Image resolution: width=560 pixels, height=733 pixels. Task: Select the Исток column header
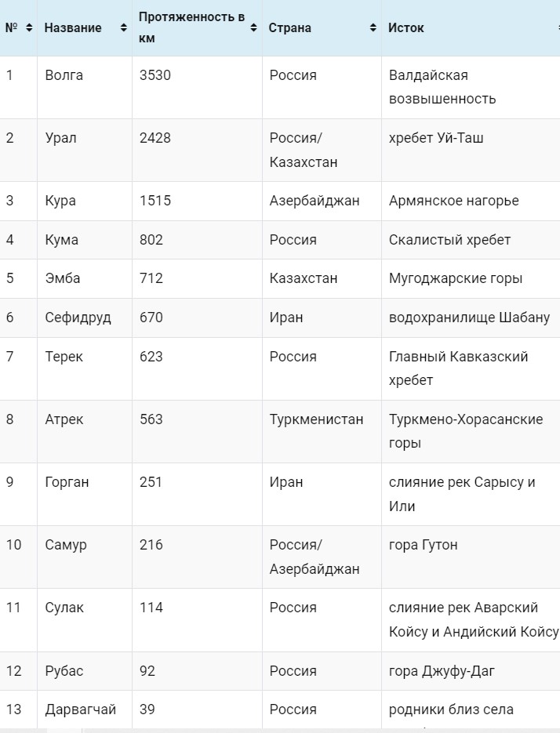pyautogui.click(x=406, y=28)
